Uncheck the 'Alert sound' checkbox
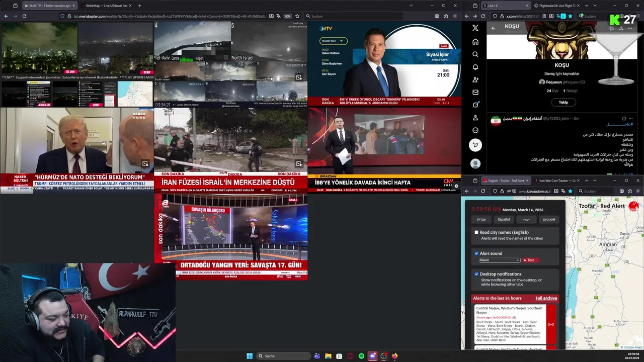644x362 pixels. tap(476, 253)
